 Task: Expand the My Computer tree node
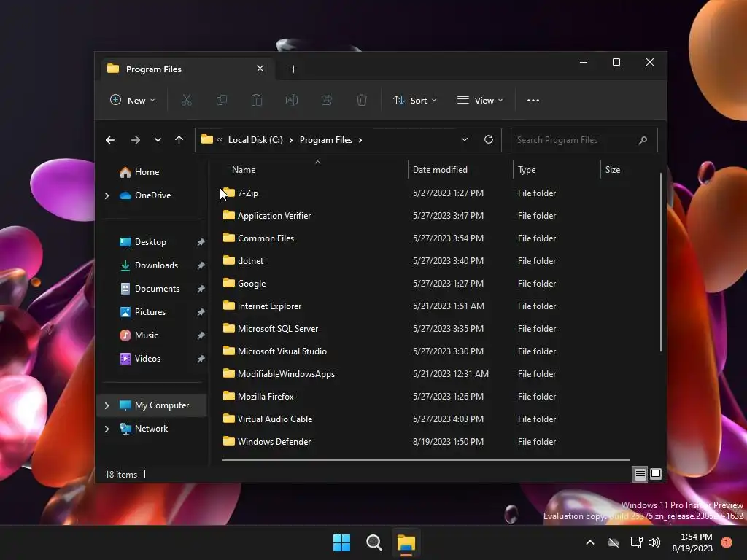pos(107,405)
